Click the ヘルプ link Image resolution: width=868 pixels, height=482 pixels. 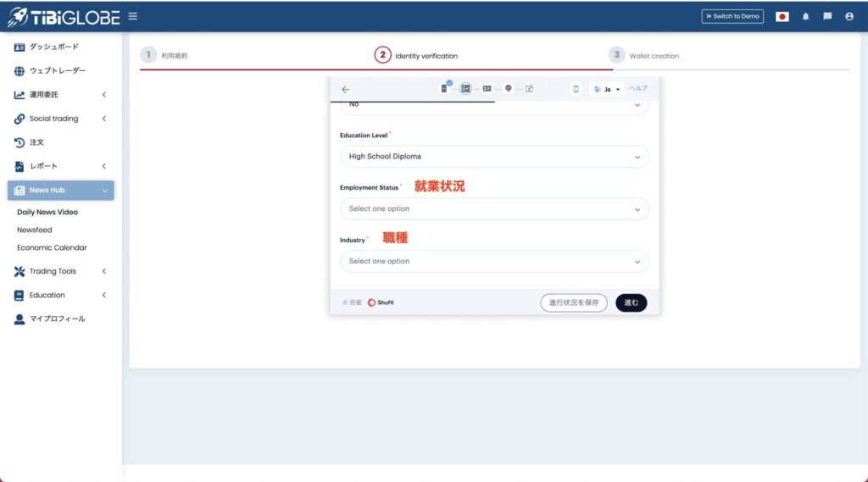click(x=638, y=89)
